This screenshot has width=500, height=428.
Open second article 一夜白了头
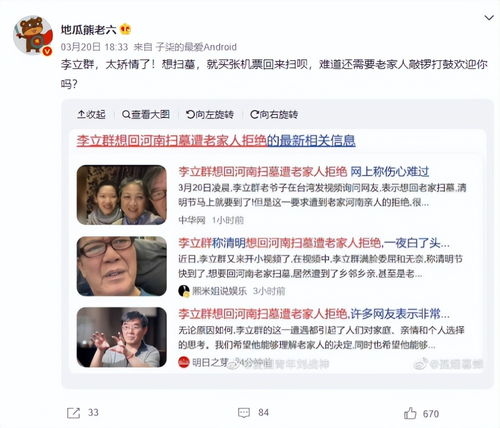314,243
